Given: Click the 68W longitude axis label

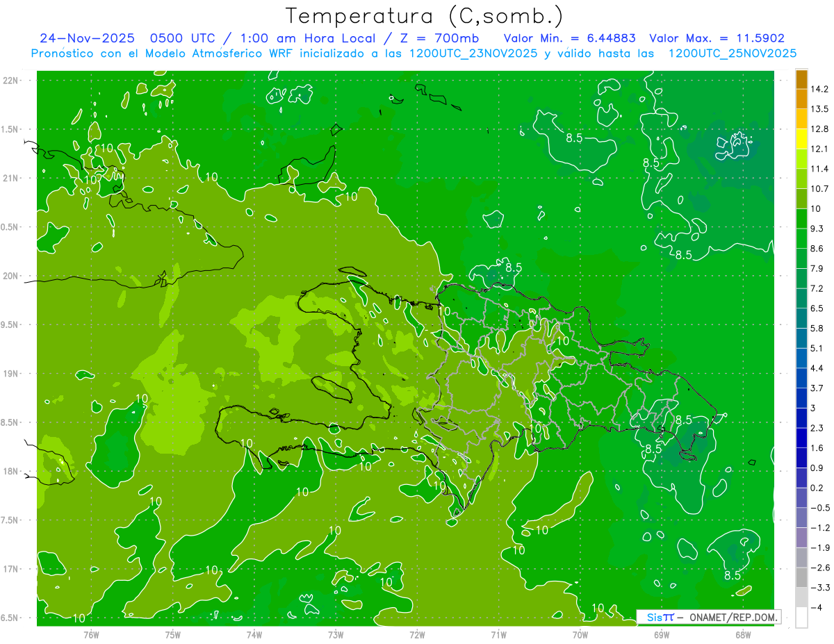Looking at the screenshot, I should 742,634.
